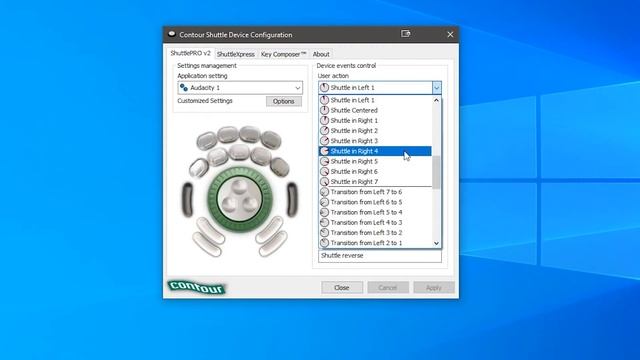Click the list scrollbar up arrow

[436, 100]
